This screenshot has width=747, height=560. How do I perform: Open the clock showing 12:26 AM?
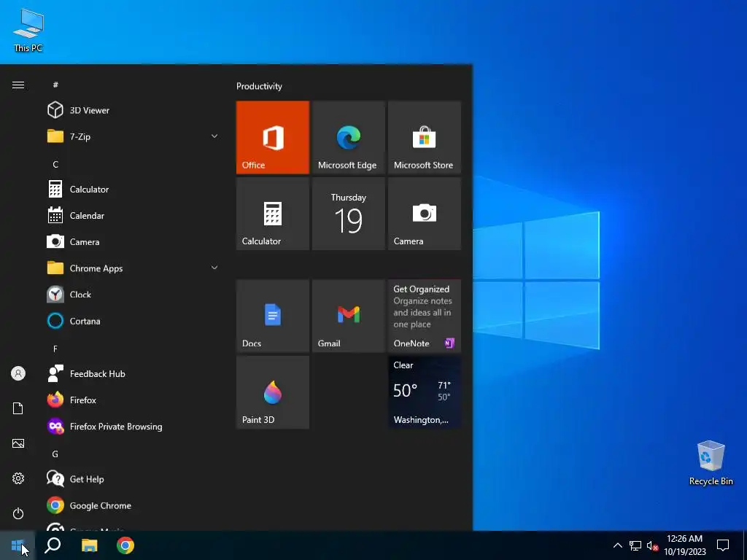coord(684,545)
